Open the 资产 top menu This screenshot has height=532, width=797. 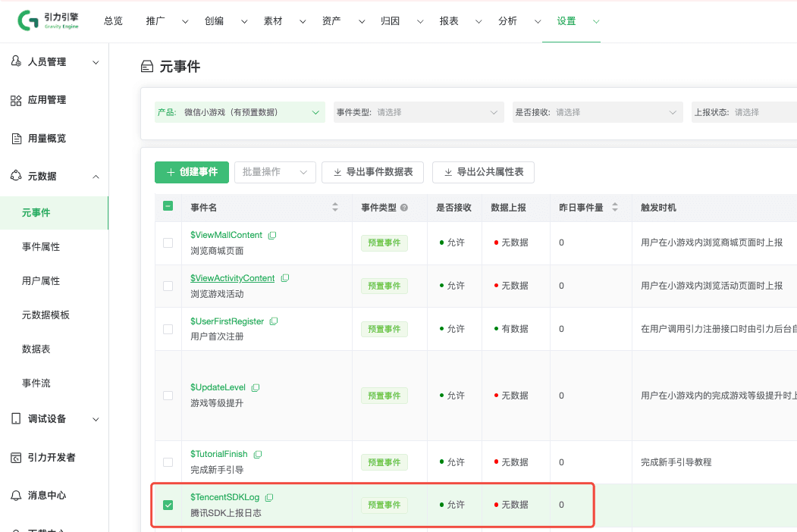(343, 21)
